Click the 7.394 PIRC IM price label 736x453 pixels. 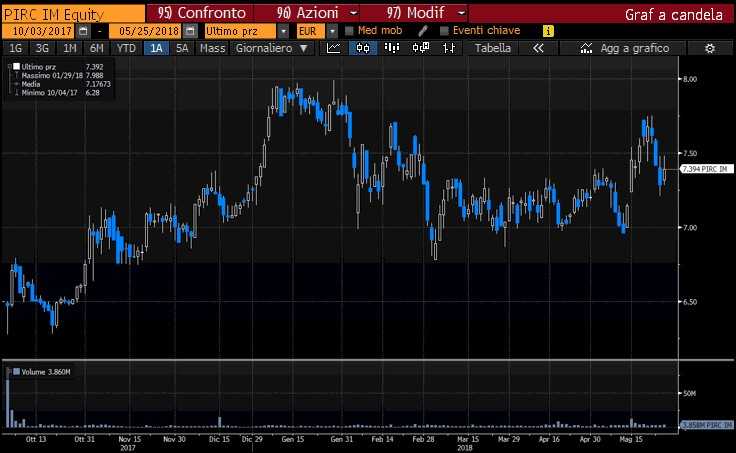coord(705,169)
